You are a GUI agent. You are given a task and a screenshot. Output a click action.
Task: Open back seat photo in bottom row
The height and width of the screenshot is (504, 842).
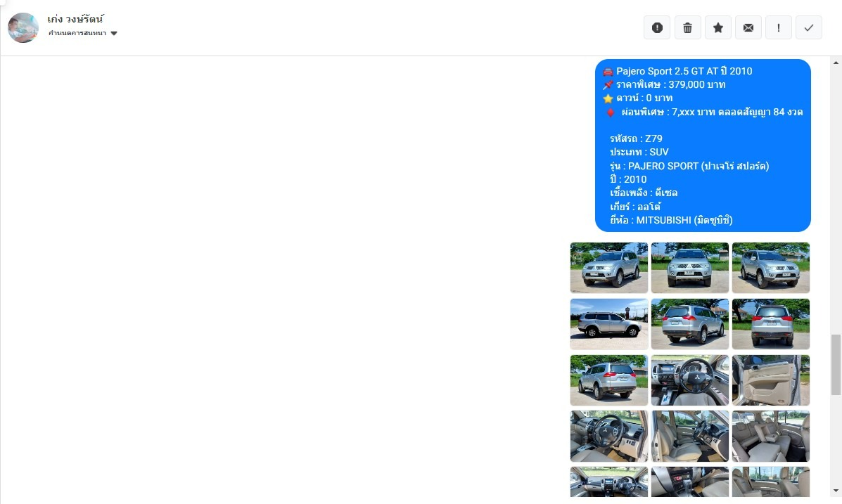[770, 482]
